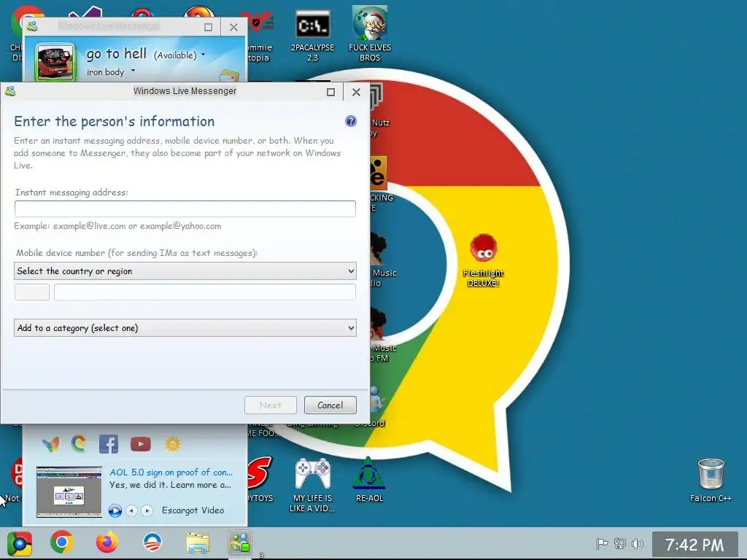Click the volume speaker tray icon
This screenshot has width=747, height=560.
pos(637,543)
